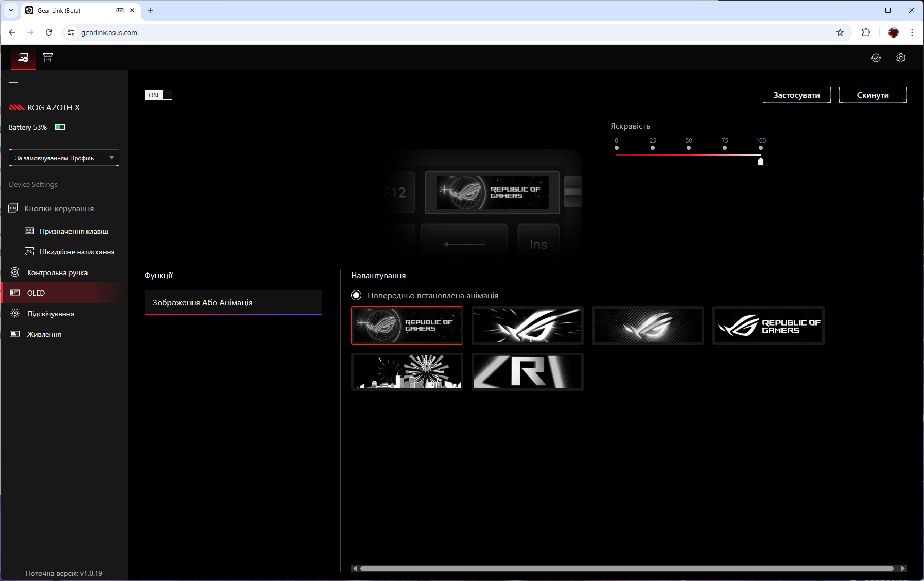Screen dimensions: 924x581
Task: Click the OLED preview screen on keyboard image
Action: [493, 193]
